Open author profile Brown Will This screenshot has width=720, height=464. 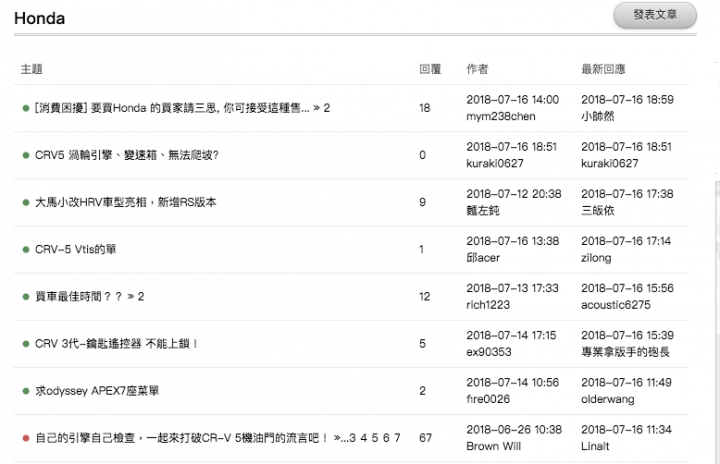point(493,446)
